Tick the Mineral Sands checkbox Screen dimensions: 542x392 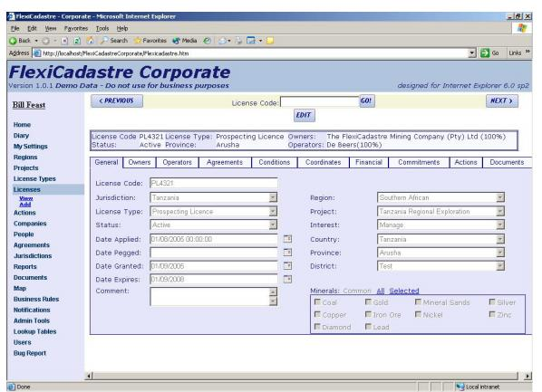pos(418,301)
